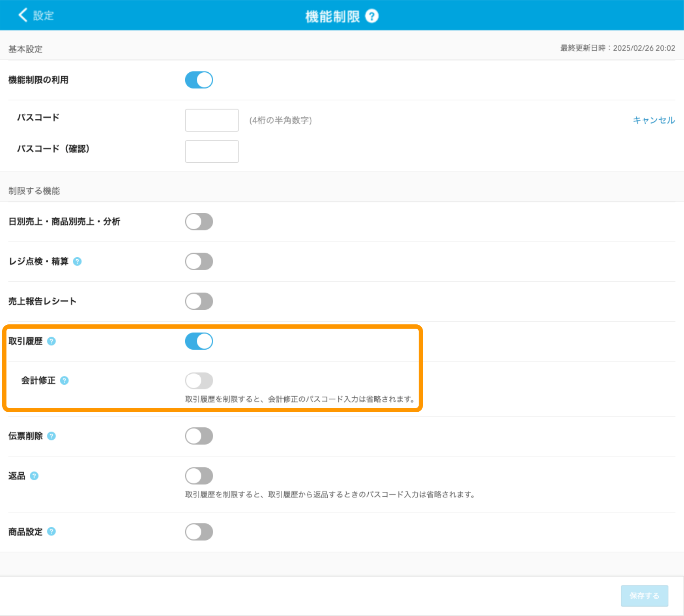Enable the 商品設定 restriction toggle
The width and height of the screenshot is (684, 616).
199,532
